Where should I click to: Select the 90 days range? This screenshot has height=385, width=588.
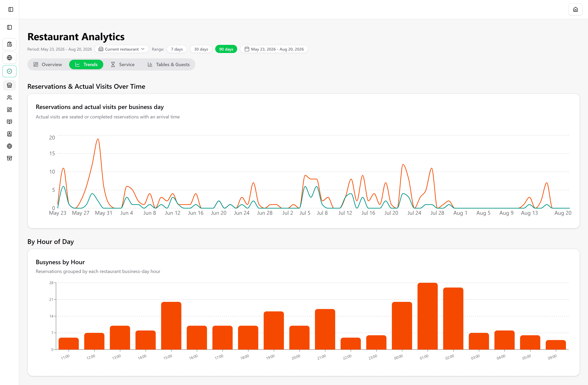tap(226, 49)
